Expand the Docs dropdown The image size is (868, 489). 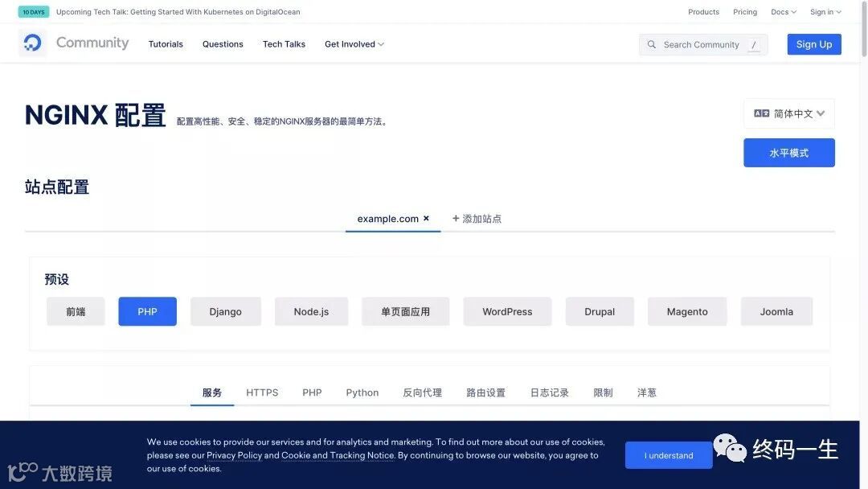[x=784, y=11]
